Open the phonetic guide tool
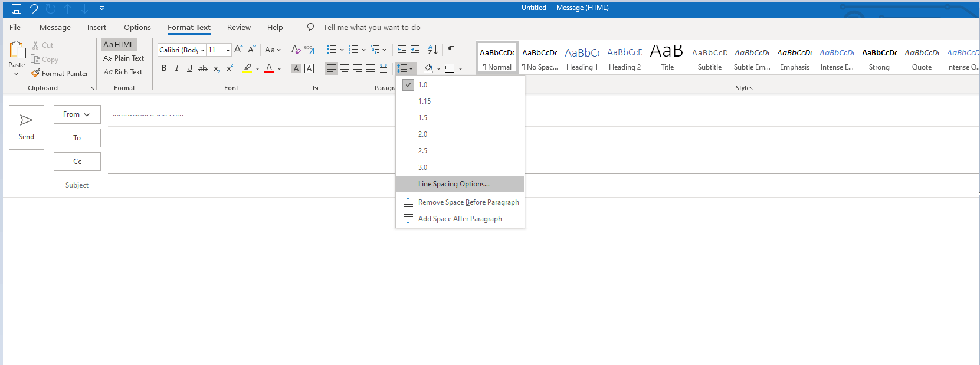The height and width of the screenshot is (365, 980). point(309,50)
